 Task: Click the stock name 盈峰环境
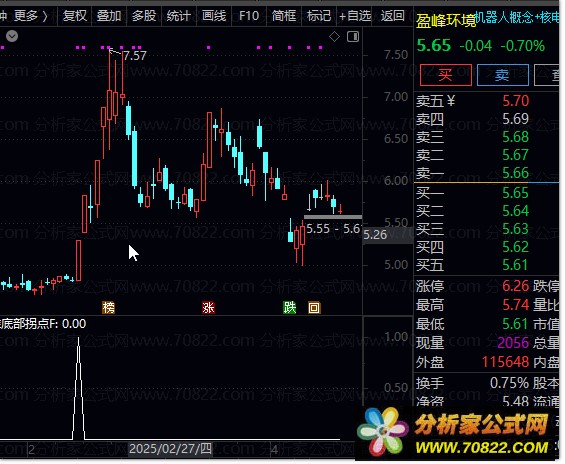(x=446, y=21)
